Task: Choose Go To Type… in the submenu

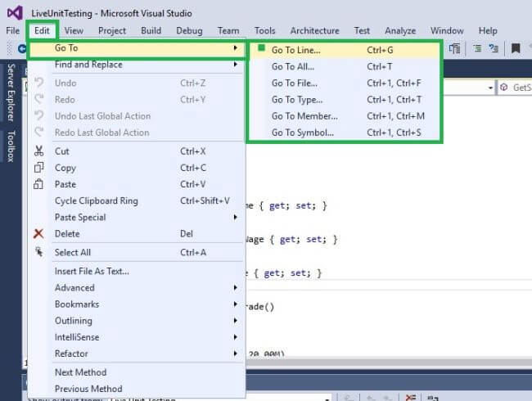Action: coord(345,99)
